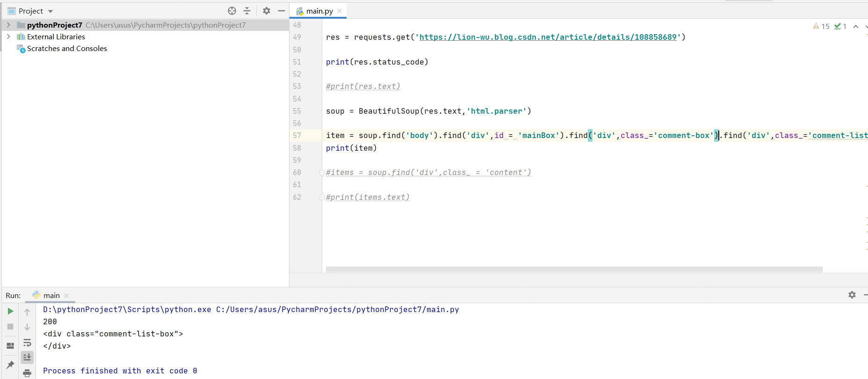The height and width of the screenshot is (379, 868).
Task: Open the csdn blog URL link
Action: [548, 37]
